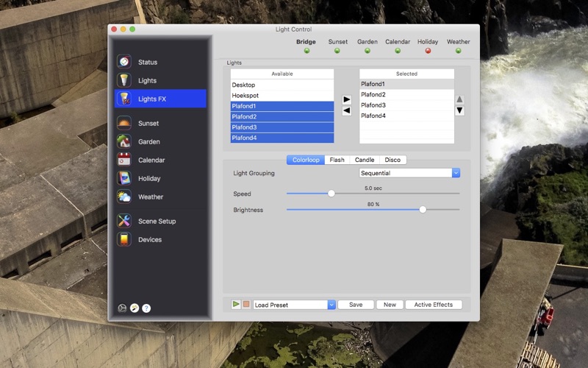The height and width of the screenshot is (368, 588).
Task: Click the Bridge status indicator light
Action: (x=306, y=51)
